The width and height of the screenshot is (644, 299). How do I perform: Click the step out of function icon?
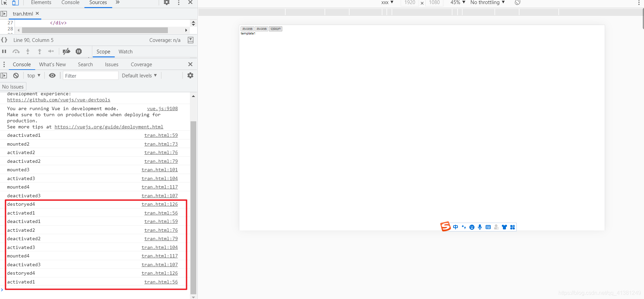click(40, 51)
